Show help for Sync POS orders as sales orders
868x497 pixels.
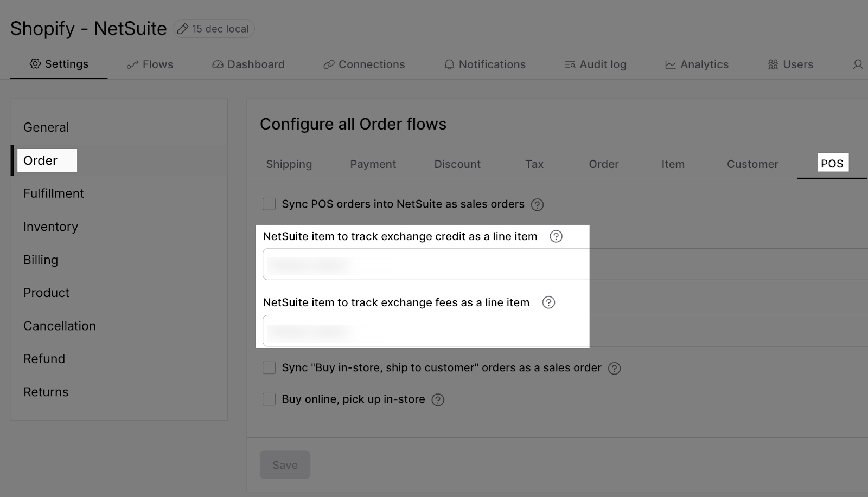click(537, 205)
